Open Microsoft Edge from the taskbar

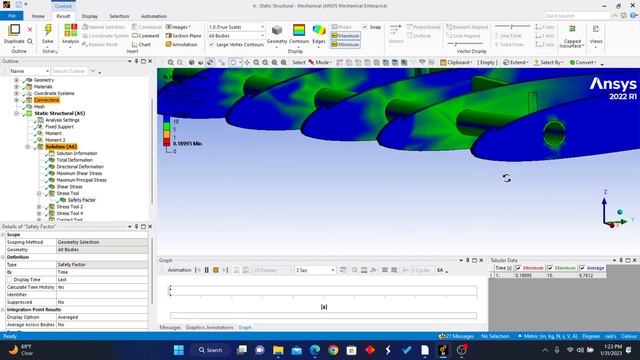pos(315,350)
